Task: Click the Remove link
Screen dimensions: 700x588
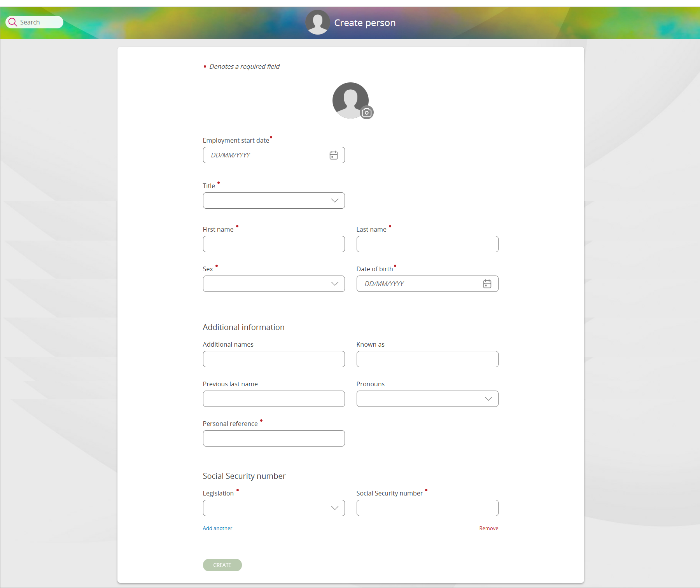Action: 488,528
